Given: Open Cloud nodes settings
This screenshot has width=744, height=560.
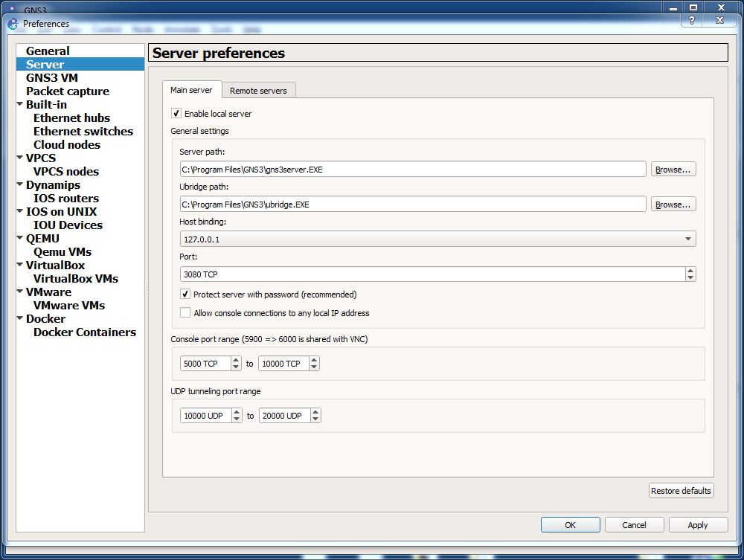Looking at the screenshot, I should [x=67, y=144].
